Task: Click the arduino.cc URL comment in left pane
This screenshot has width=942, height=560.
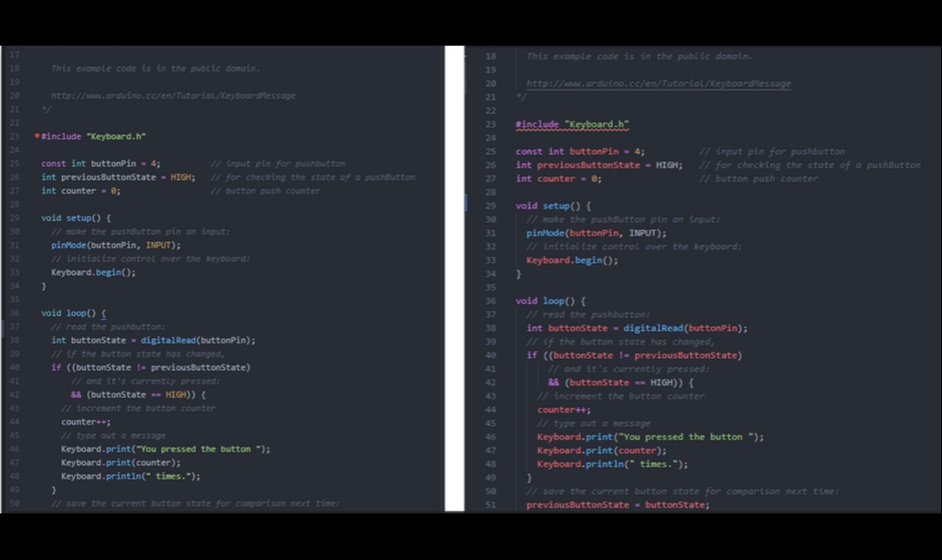Action: 173,96
